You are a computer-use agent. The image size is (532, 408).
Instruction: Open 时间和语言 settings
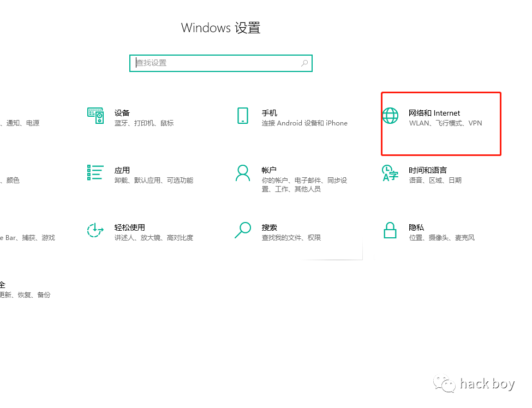428,170
